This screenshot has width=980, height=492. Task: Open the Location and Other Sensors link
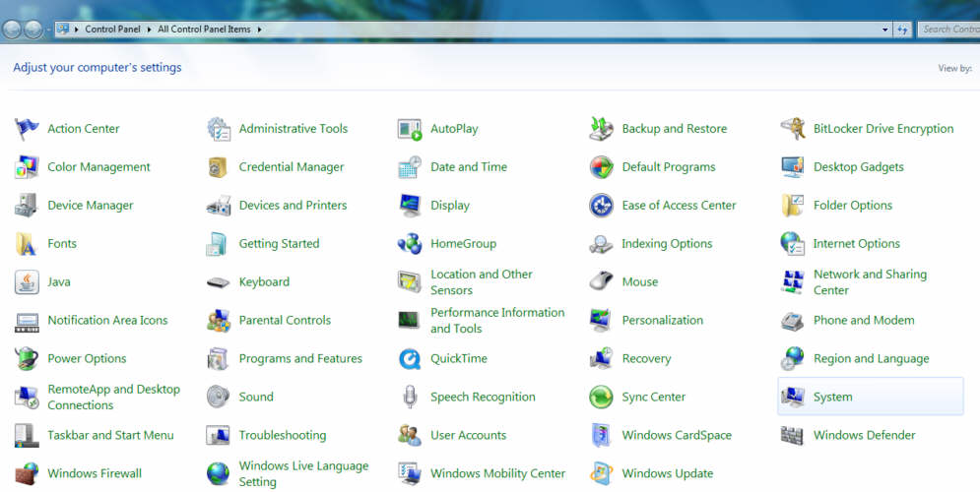[x=482, y=282]
